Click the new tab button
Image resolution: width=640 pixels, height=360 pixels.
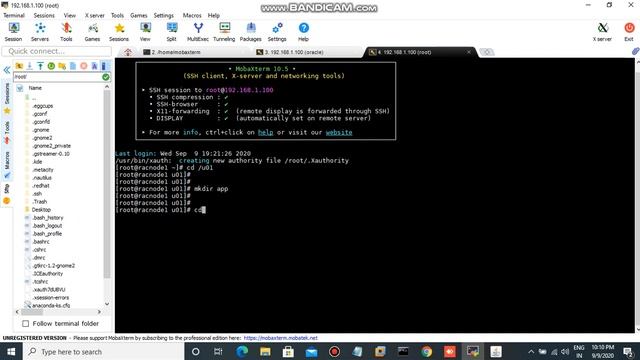[487, 52]
